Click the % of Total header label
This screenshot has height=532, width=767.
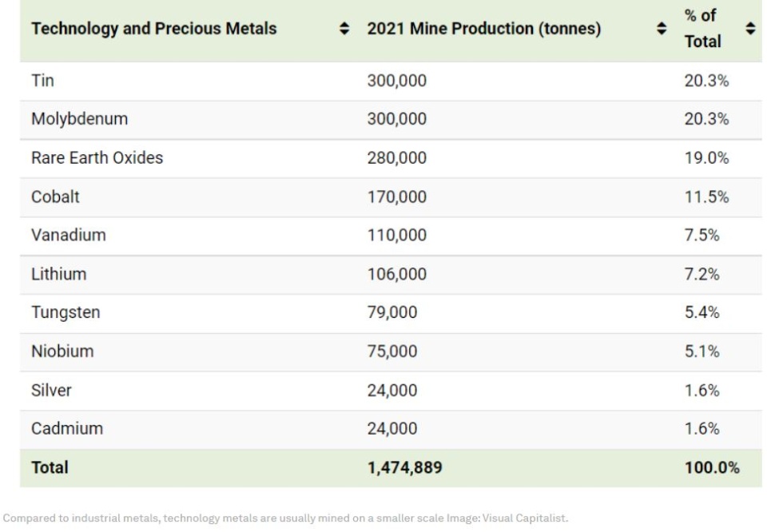click(702, 30)
